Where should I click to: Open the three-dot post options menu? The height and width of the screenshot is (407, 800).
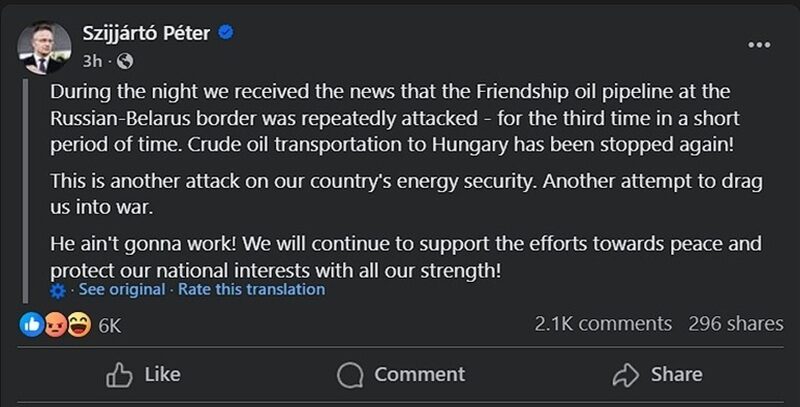point(759,45)
